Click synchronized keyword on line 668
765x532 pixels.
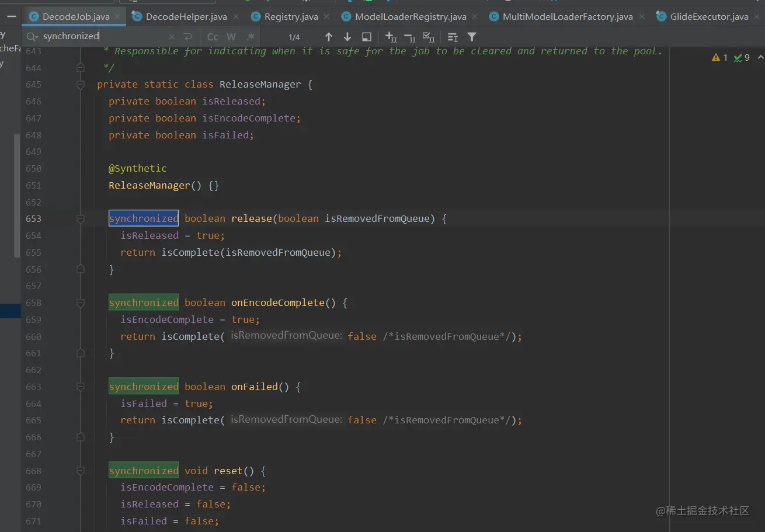pos(144,471)
